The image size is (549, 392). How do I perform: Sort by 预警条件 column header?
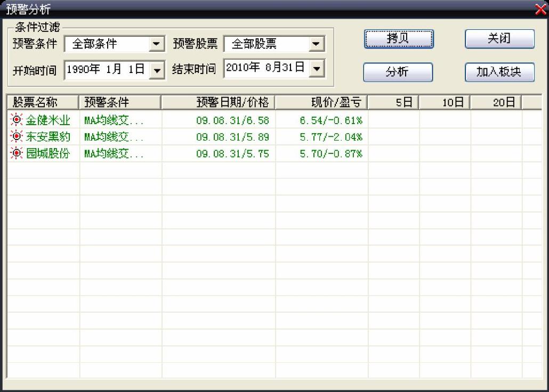tap(120, 103)
